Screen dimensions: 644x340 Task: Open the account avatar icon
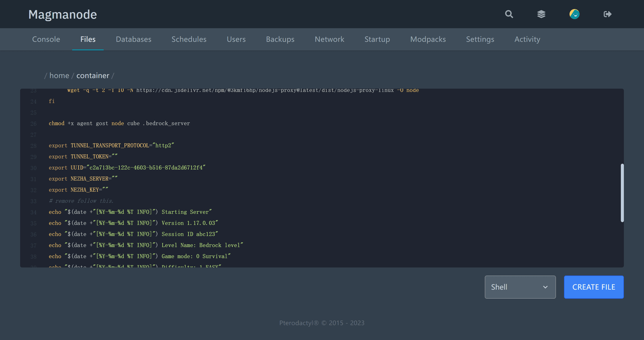point(574,14)
